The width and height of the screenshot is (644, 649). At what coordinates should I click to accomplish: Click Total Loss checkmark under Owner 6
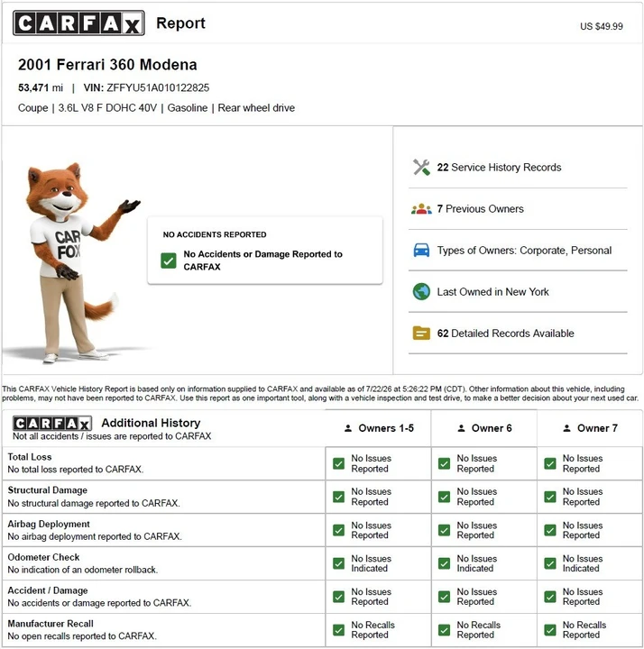[444, 463]
